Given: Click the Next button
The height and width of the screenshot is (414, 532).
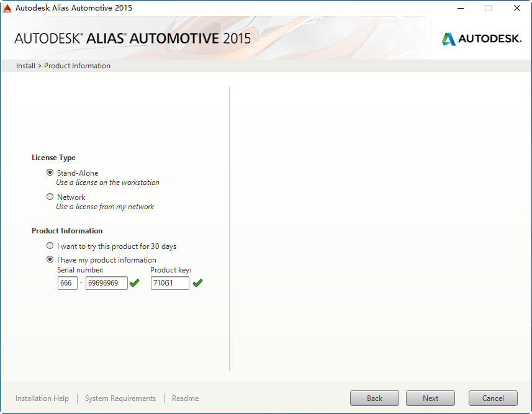Looking at the screenshot, I should click(x=430, y=398).
